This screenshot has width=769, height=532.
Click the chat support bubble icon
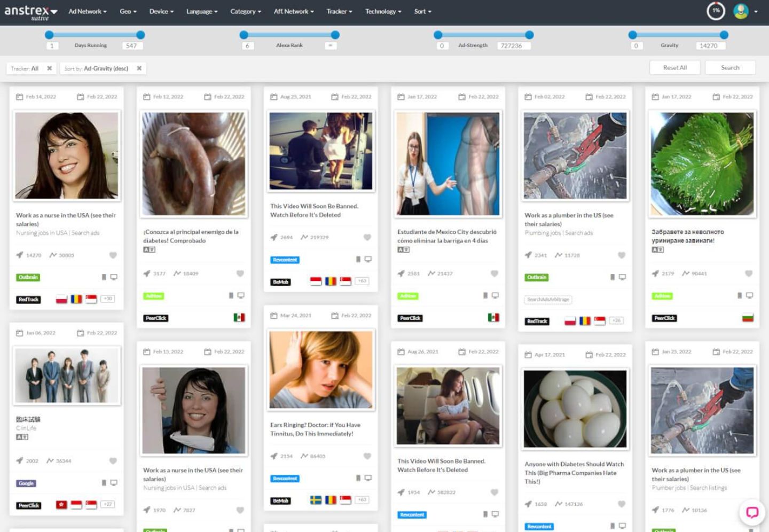(x=752, y=512)
